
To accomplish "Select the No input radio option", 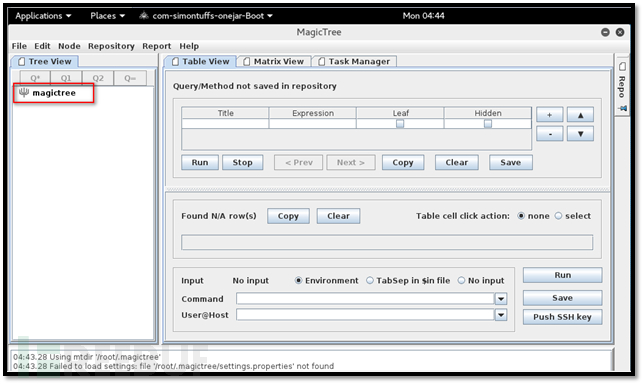I will (x=481, y=280).
